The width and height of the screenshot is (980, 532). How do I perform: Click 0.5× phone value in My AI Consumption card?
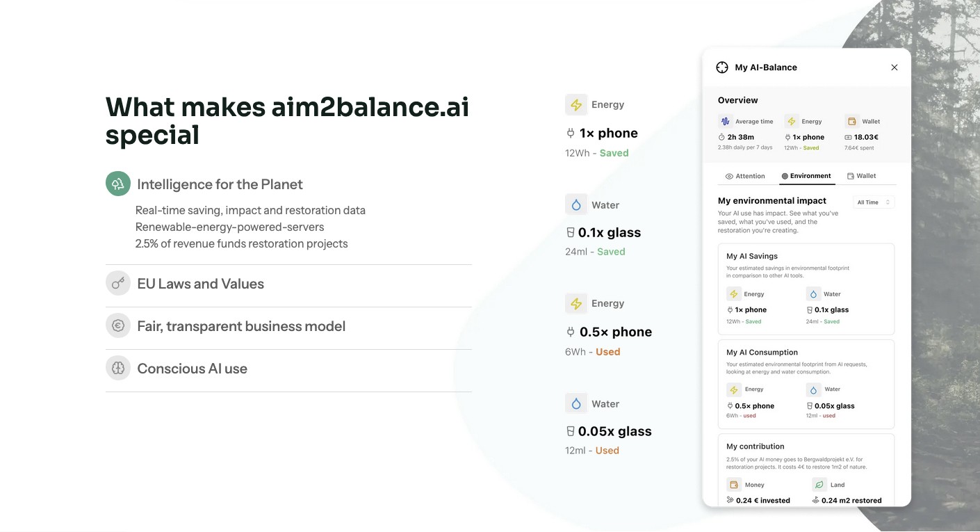(x=755, y=406)
